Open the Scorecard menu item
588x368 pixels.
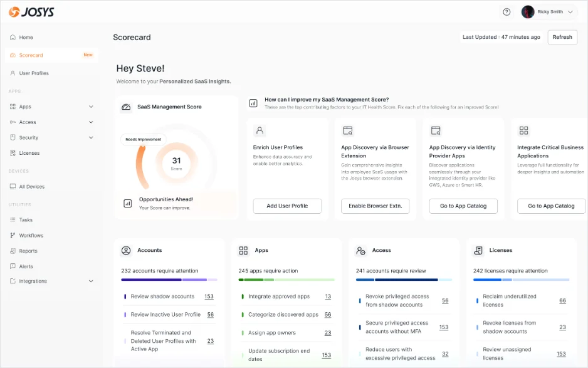click(51, 55)
